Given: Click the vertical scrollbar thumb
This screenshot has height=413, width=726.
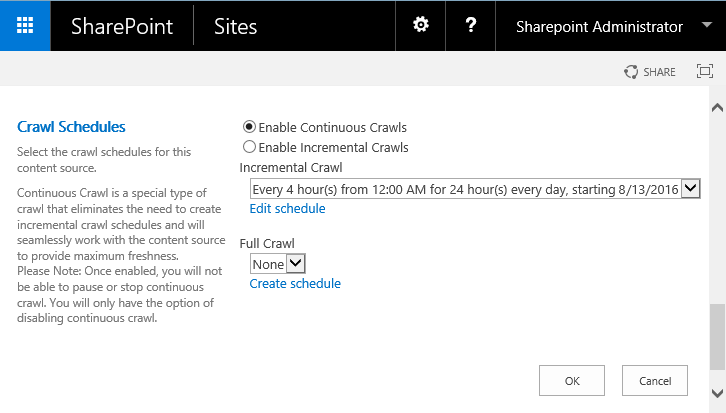Looking at the screenshot, I should [x=717, y=337].
